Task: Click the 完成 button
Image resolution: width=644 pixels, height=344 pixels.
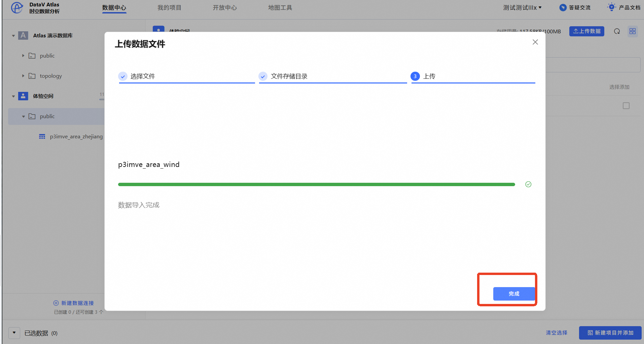Action: coord(514,294)
